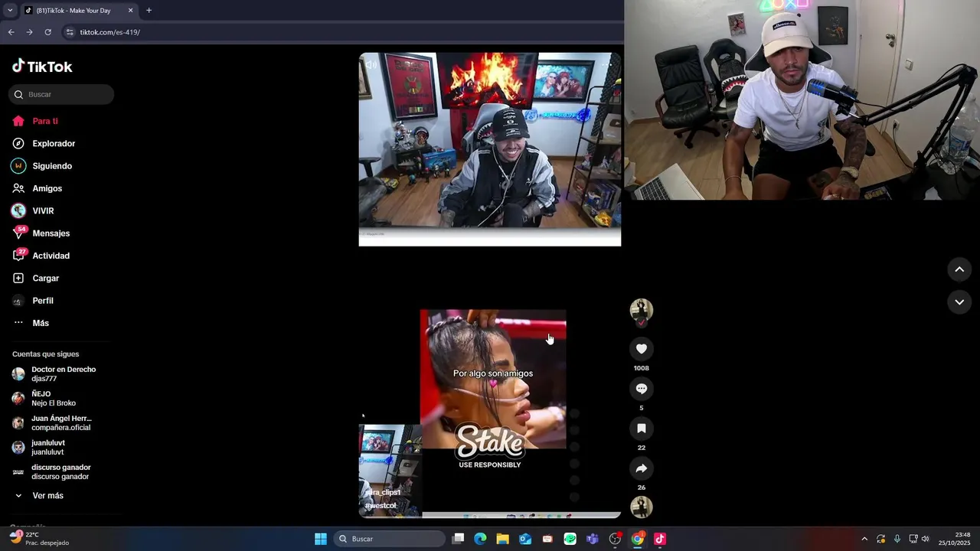Open the browser tab search dropdown
Image resolution: width=980 pixels, height=551 pixels.
point(10,11)
